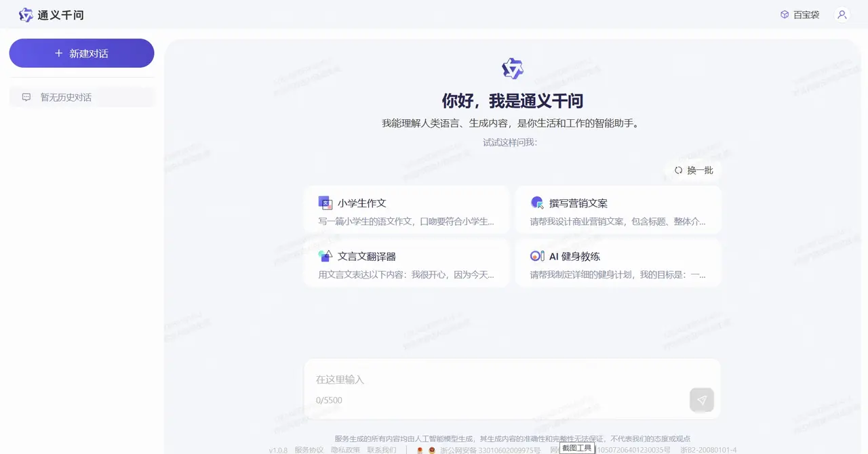This screenshot has width=868, height=454.
Task: Open the 联系我们 contact link
Action: click(380, 449)
